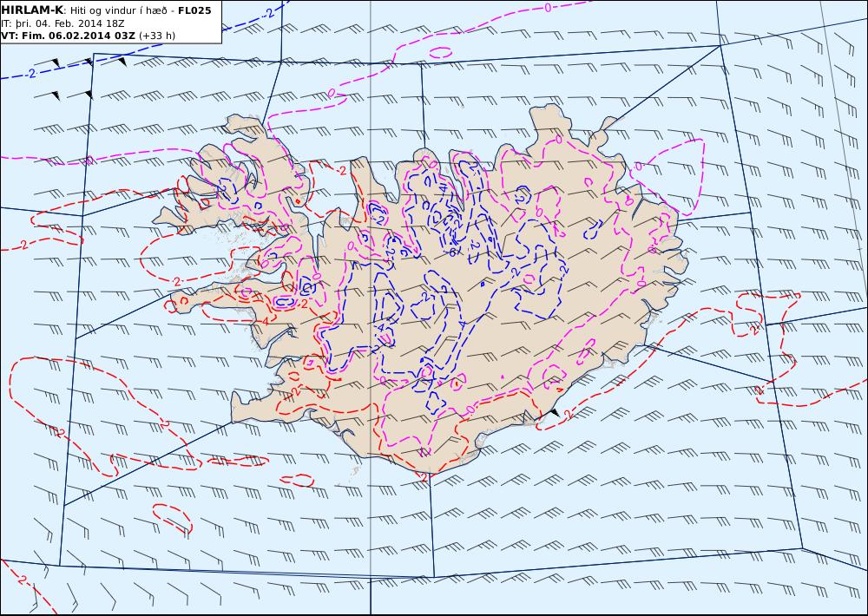Select the '(+33 h)' forecast offset text
This screenshot has width=868, height=616.
pos(156,36)
